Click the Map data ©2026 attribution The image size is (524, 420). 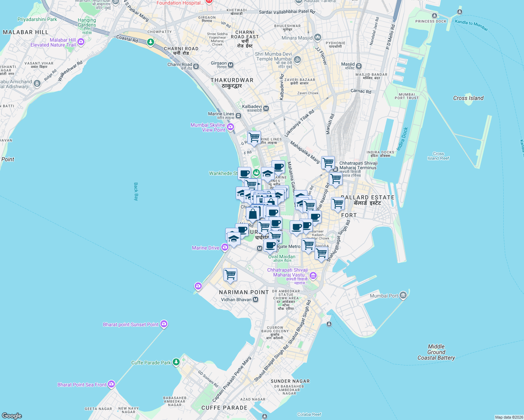point(509,417)
